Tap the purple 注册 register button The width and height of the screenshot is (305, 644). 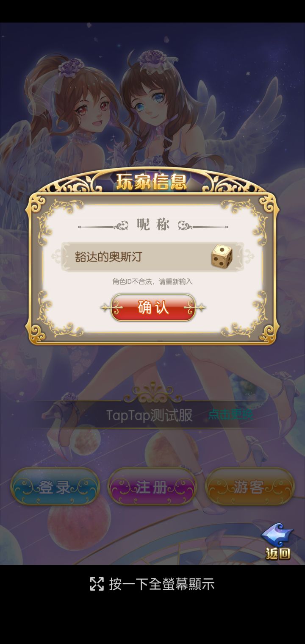click(x=152, y=488)
